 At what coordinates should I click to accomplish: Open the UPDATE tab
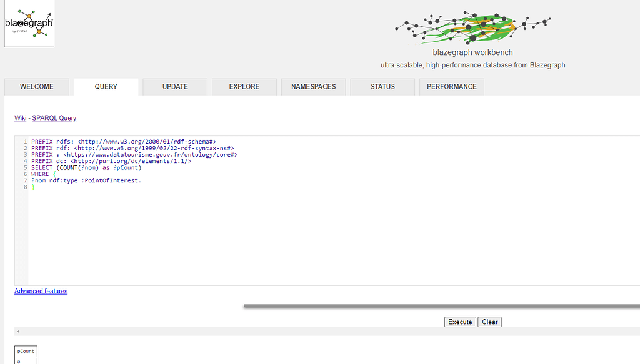point(175,87)
